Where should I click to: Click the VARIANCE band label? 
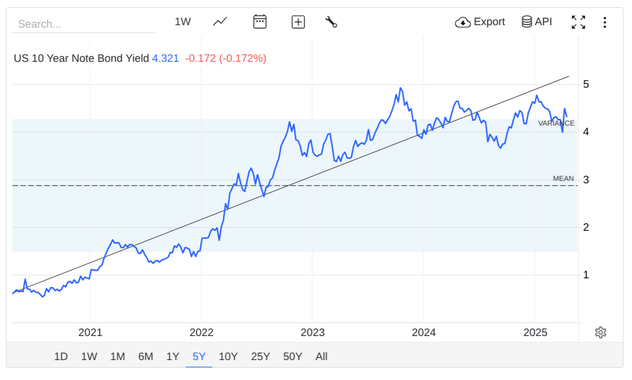(556, 123)
